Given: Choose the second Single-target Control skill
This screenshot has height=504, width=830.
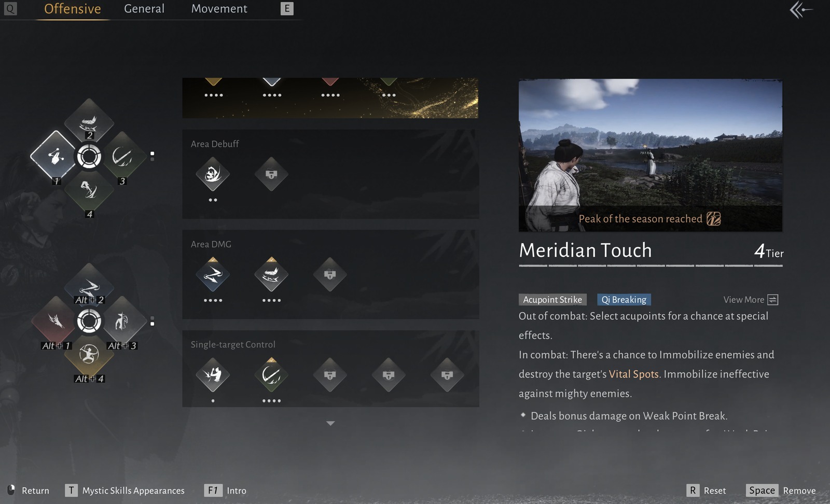Looking at the screenshot, I should 271,374.
